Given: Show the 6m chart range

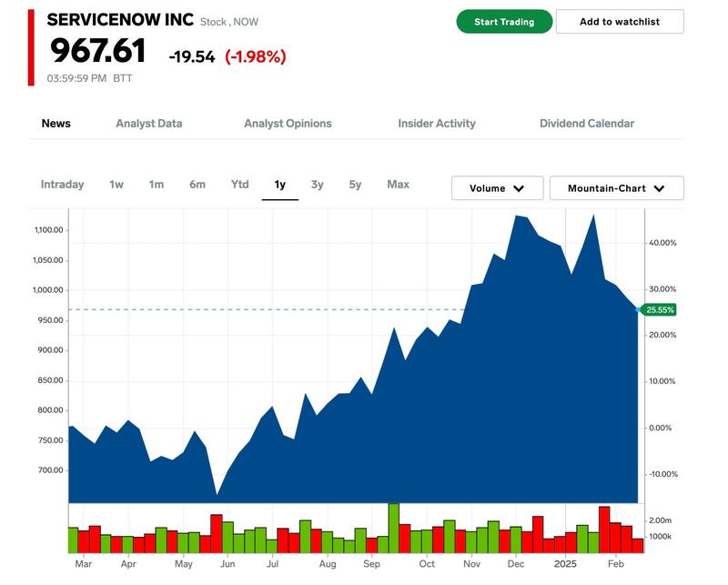Looking at the screenshot, I should pos(197,185).
